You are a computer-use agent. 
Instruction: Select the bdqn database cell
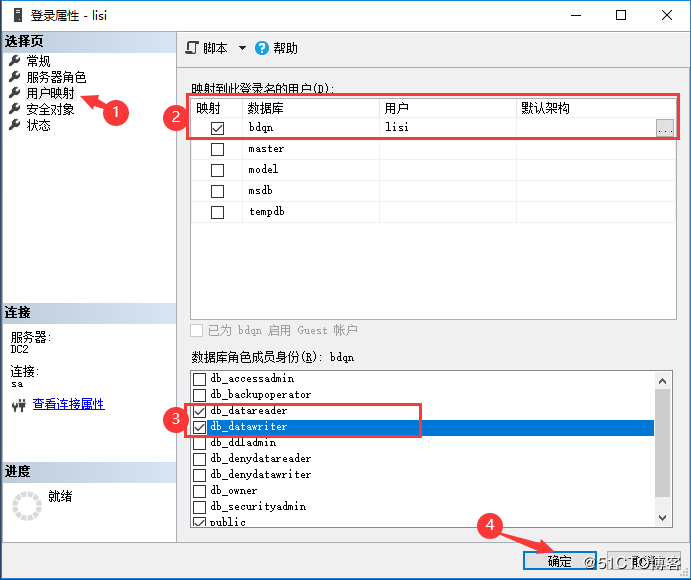click(x=311, y=128)
